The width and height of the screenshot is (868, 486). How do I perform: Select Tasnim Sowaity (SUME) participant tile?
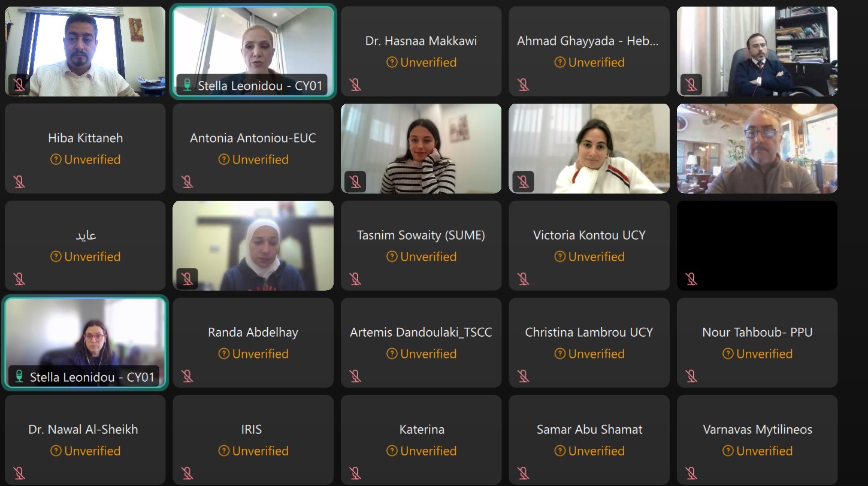(421, 246)
